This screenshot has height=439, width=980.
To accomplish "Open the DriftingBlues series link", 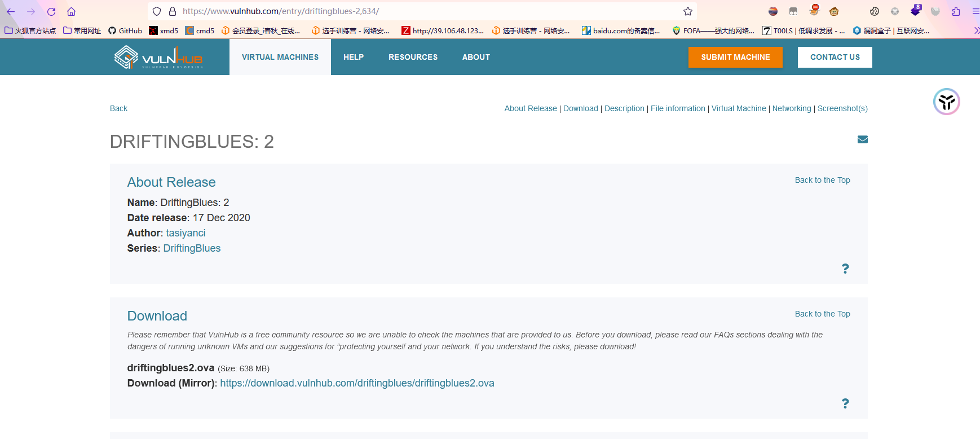I will (x=192, y=248).
